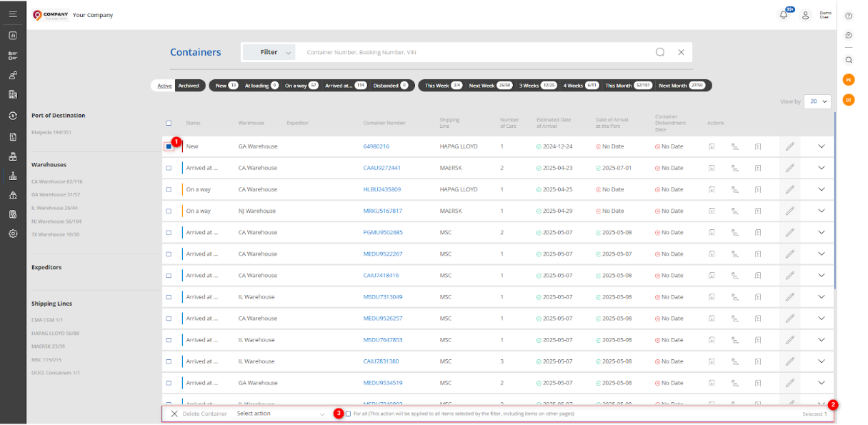Expand the row for container 64980216
This screenshot has height=425, width=868.
click(821, 146)
